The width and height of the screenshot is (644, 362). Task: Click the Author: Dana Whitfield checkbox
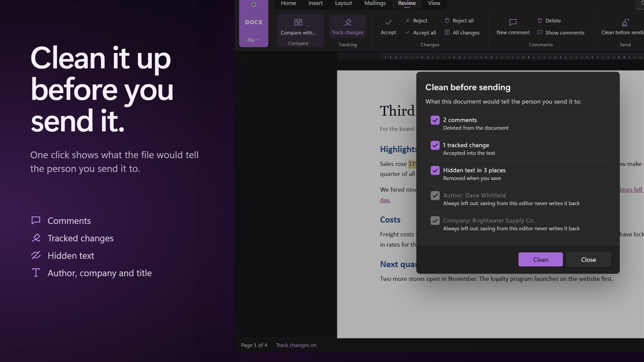(x=435, y=196)
